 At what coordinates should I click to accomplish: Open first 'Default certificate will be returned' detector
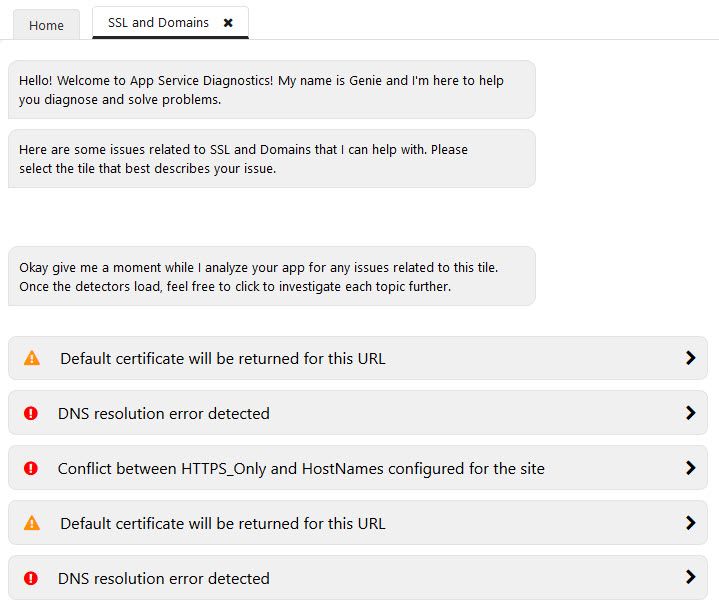pyautogui.click(x=358, y=358)
